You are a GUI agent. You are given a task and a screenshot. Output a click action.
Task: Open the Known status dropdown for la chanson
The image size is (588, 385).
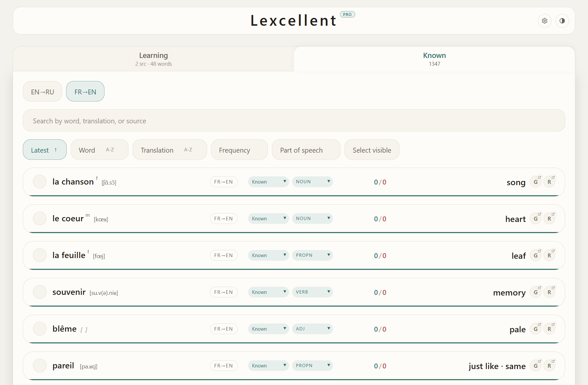tap(268, 182)
